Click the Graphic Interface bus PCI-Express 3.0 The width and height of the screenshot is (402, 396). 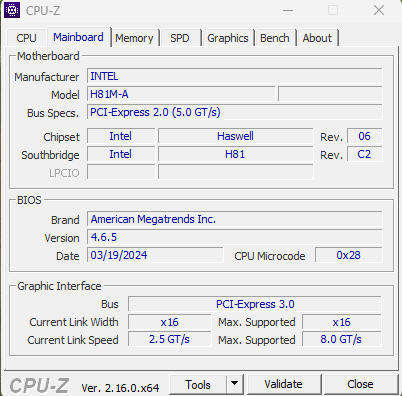255,304
